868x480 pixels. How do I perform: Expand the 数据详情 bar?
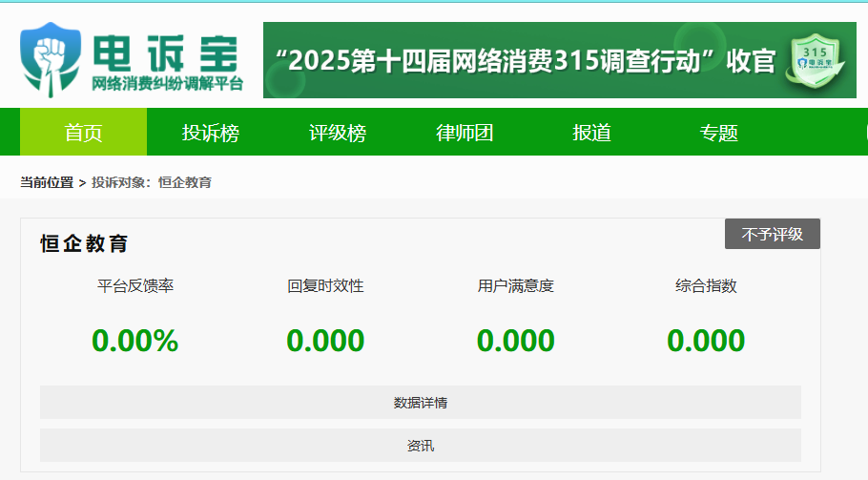coord(420,403)
